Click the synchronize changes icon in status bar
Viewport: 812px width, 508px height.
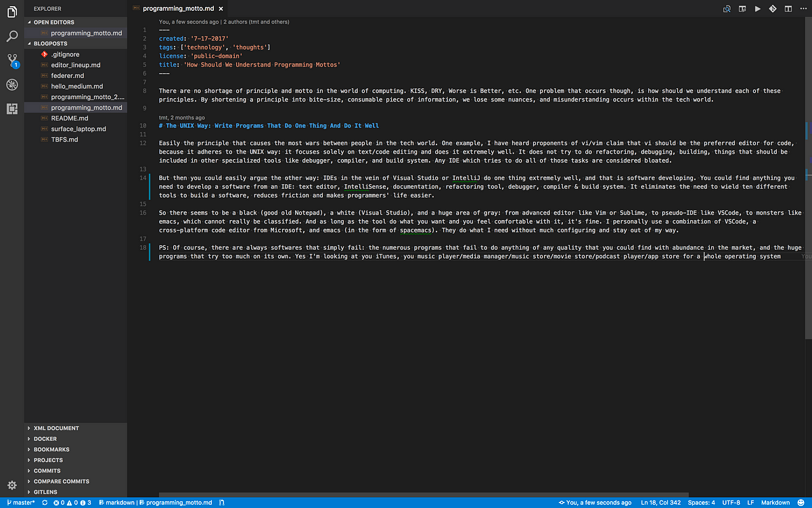click(45, 503)
